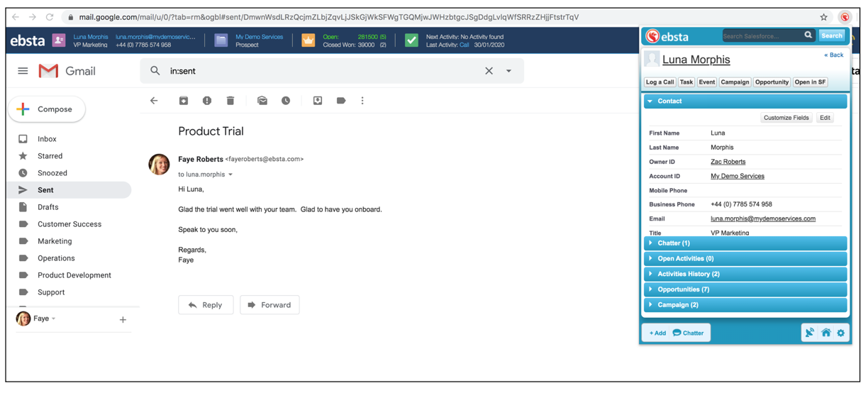The image size is (868, 393).
Task: Open the Drafts folder
Action: coord(48,207)
